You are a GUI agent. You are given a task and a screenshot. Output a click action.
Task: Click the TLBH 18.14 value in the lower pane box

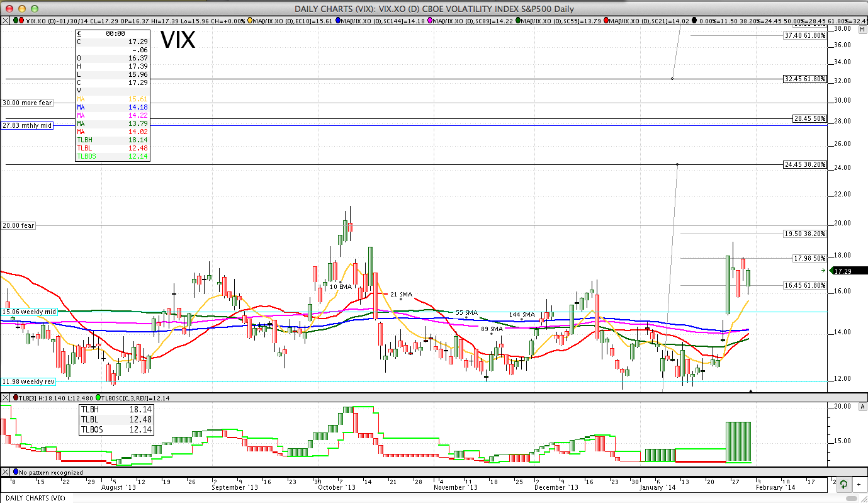pyautogui.click(x=142, y=409)
